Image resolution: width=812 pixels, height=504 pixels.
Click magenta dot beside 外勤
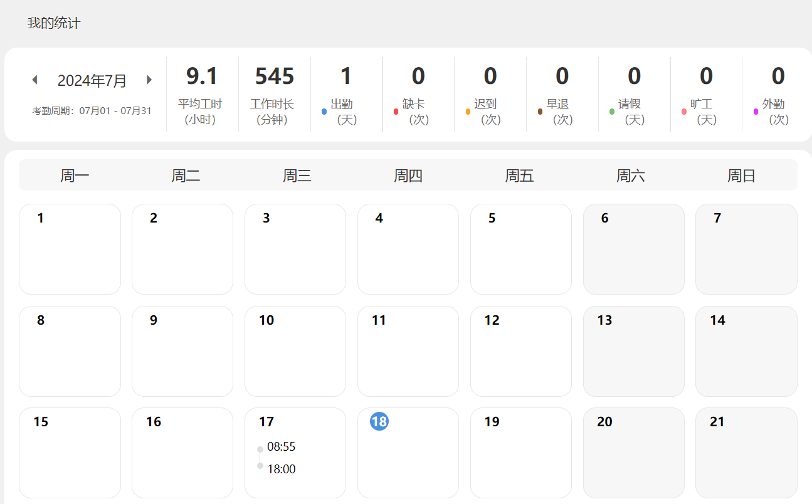756,112
